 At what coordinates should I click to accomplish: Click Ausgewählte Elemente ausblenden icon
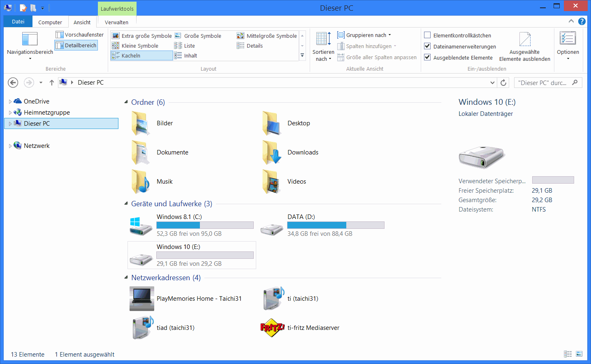tap(525, 39)
